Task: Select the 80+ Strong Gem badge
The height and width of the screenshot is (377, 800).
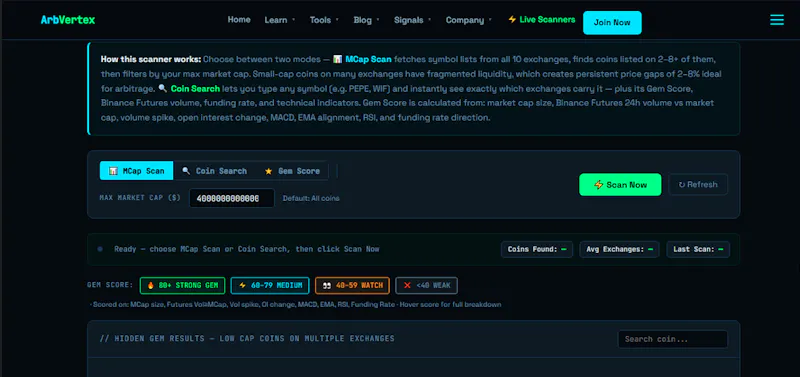Action: tap(183, 285)
